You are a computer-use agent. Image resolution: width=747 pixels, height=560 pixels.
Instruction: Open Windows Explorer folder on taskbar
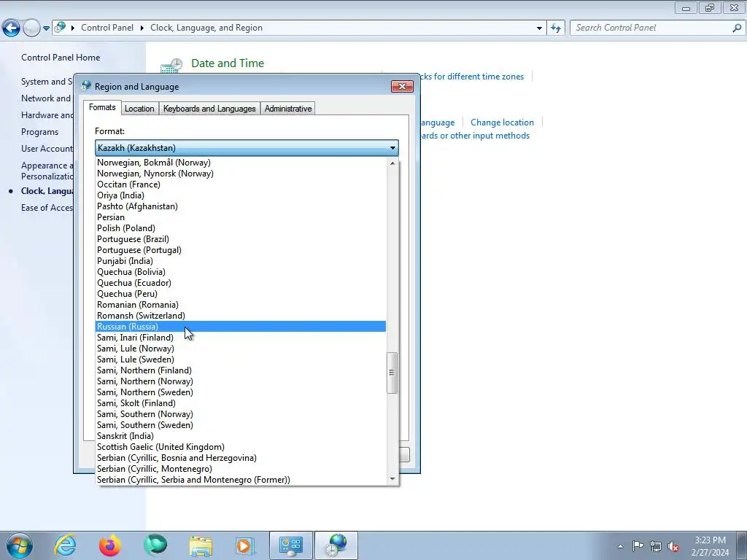tap(201, 545)
